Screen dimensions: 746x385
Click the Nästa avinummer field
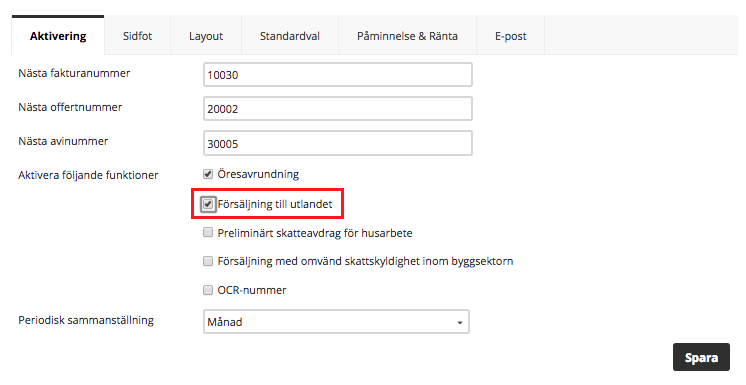click(x=338, y=143)
